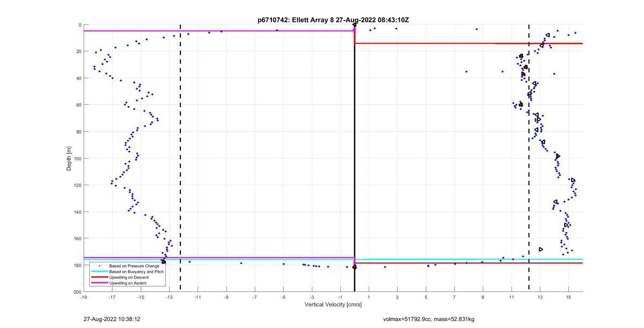Click legend entry 'Upwelling on Ascent'

[129, 283]
